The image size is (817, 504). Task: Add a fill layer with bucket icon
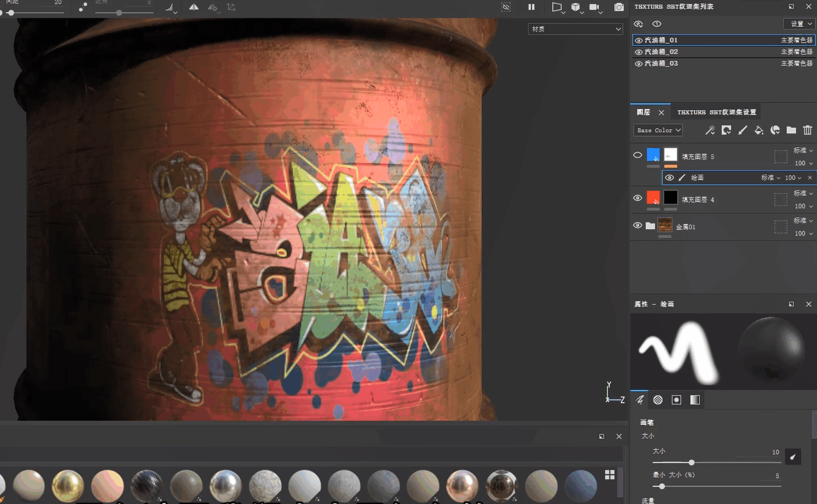[x=759, y=130]
